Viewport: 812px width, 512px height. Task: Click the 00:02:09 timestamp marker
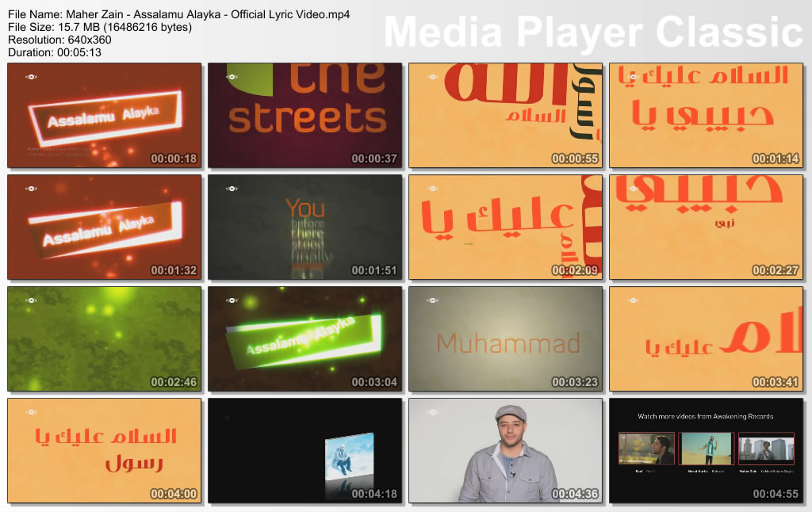pos(574,270)
